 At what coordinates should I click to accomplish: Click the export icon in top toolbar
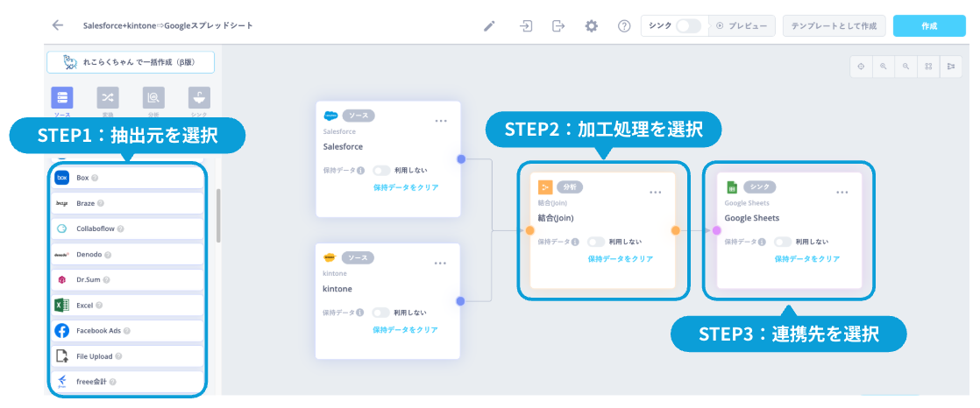tap(558, 26)
